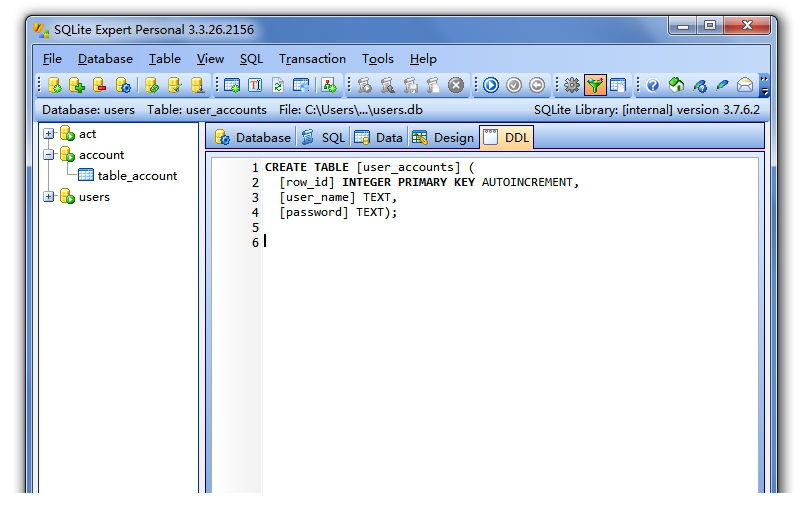Click the New Database icon with green star

tap(55, 85)
